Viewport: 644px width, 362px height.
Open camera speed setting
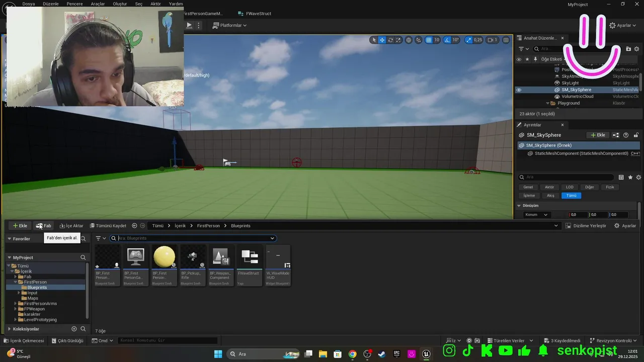click(493, 40)
